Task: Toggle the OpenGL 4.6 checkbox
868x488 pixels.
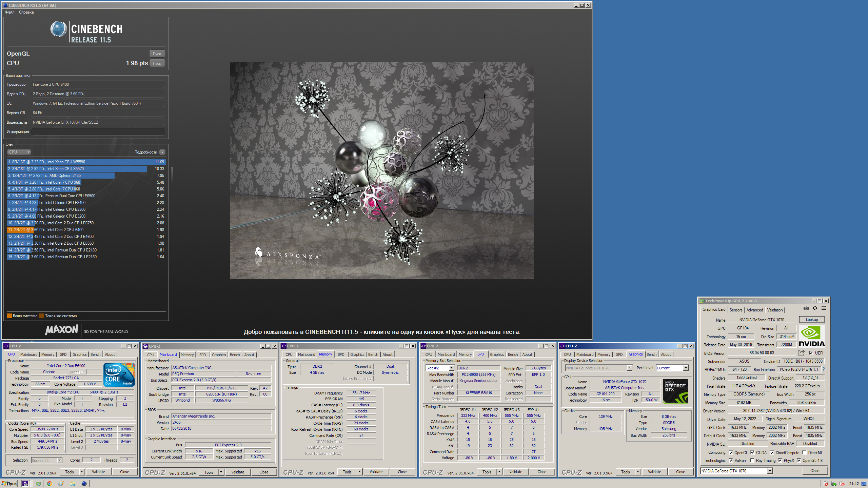Action: 799,460
